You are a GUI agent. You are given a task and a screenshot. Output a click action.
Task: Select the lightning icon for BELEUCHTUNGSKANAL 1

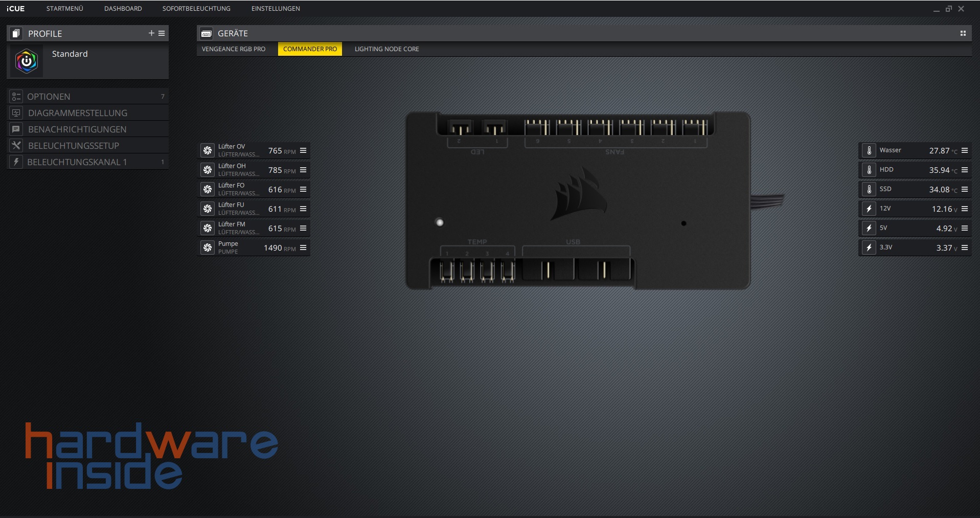(17, 162)
